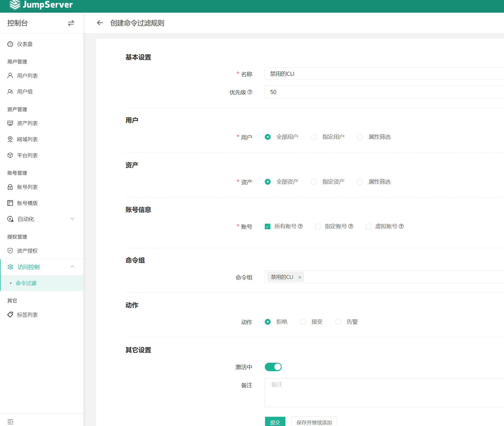The image size is (504, 426).
Task: Click the priority help question mark icon
Action: tap(250, 92)
